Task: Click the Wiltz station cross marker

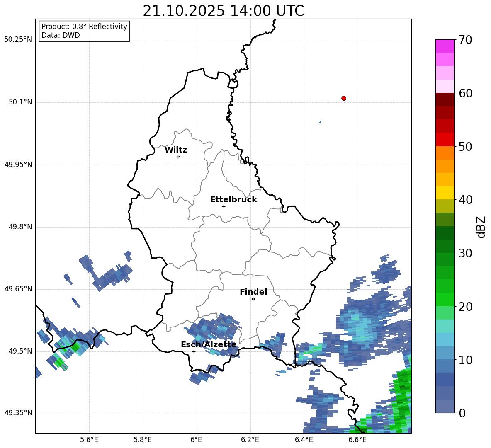Action: [x=178, y=157]
